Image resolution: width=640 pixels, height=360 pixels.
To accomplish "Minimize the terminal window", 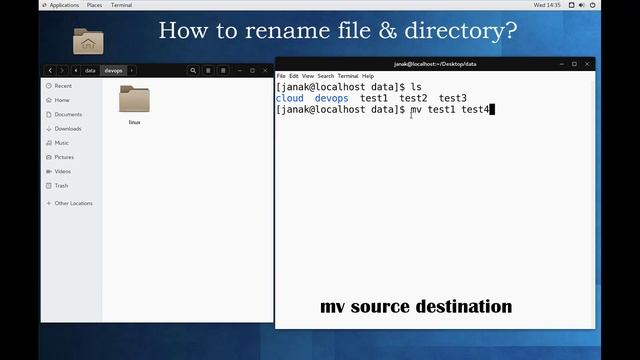I will point(562,64).
